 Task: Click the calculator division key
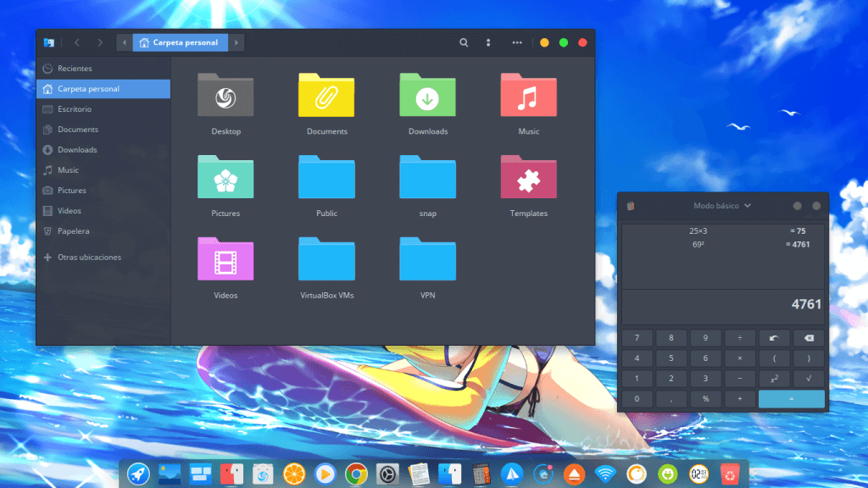[739, 338]
